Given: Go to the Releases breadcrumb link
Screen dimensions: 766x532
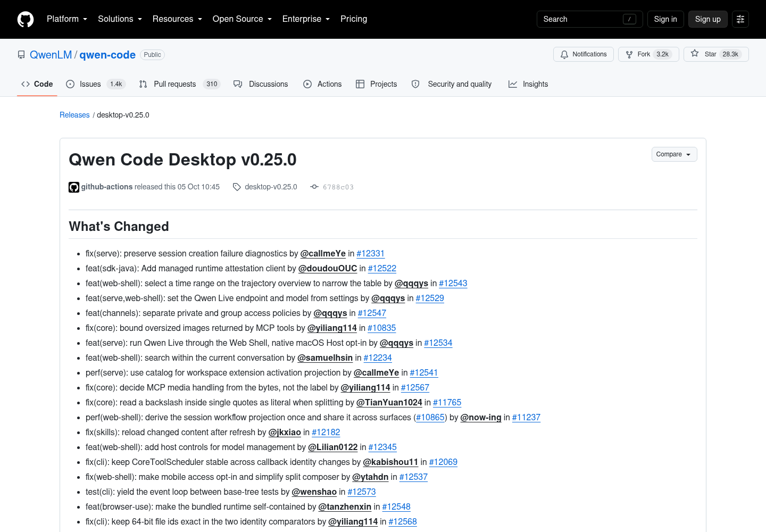Looking at the screenshot, I should pyautogui.click(x=74, y=115).
